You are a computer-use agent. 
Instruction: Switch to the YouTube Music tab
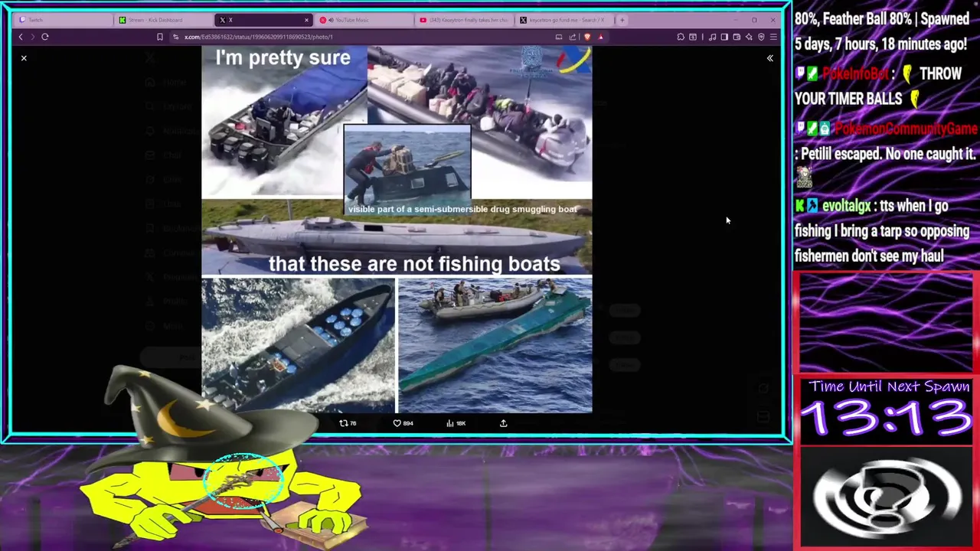364,20
